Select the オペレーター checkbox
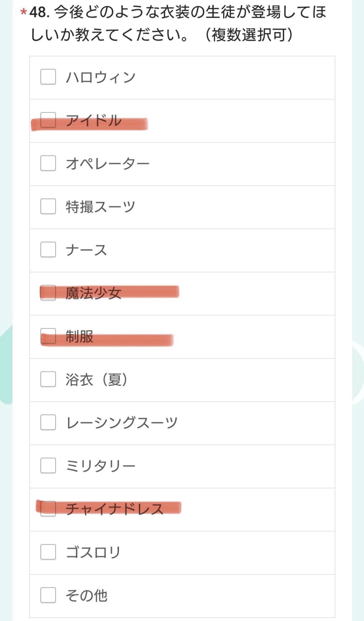The image size is (364, 621). point(48,163)
